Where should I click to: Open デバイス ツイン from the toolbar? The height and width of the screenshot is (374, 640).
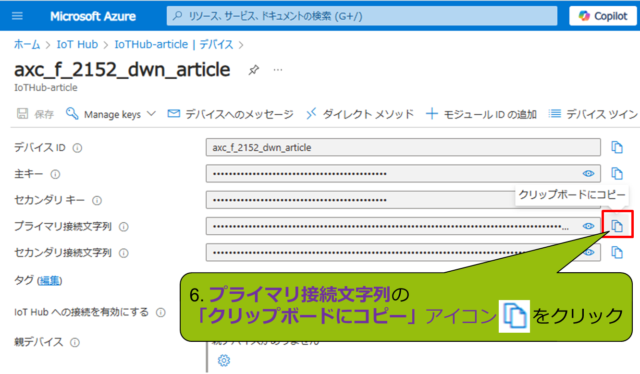[593, 114]
